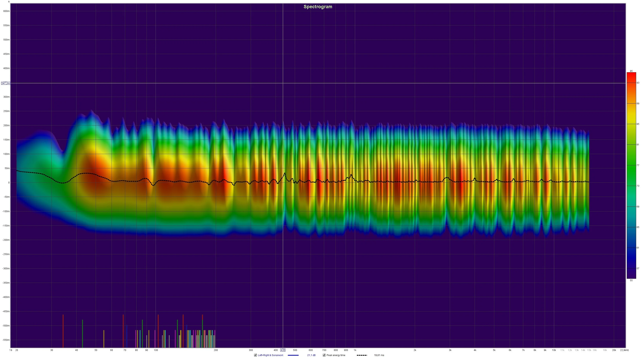Viewport: 644px width, 358px height.
Task: Click the 20 Hz frequency axis start label
Action: tap(16, 350)
